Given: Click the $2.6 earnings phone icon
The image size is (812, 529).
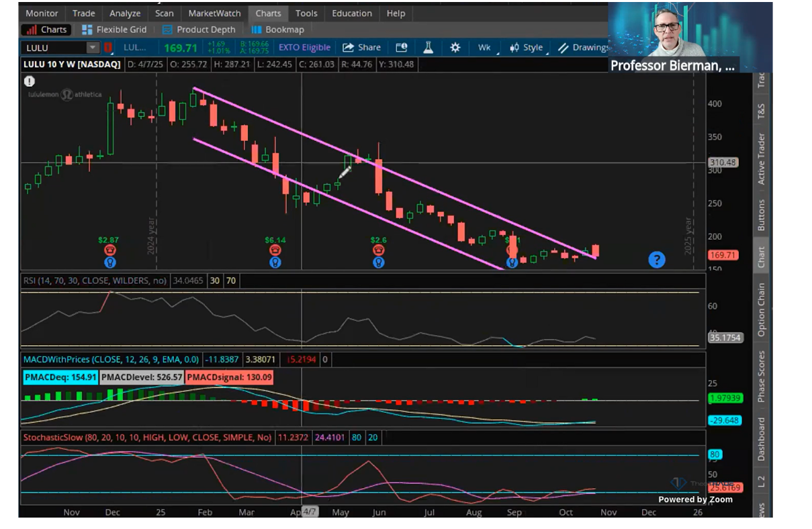Looking at the screenshot, I should (x=379, y=250).
